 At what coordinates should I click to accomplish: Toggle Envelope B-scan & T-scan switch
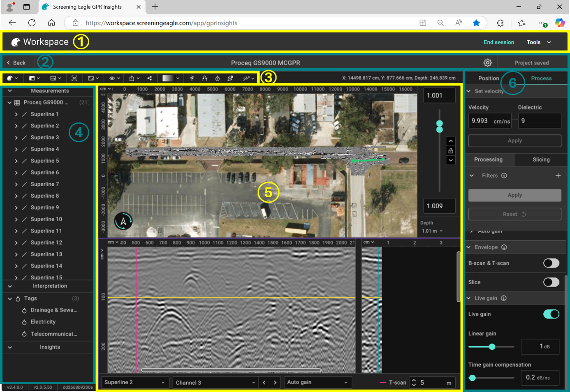[x=551, y=263]
